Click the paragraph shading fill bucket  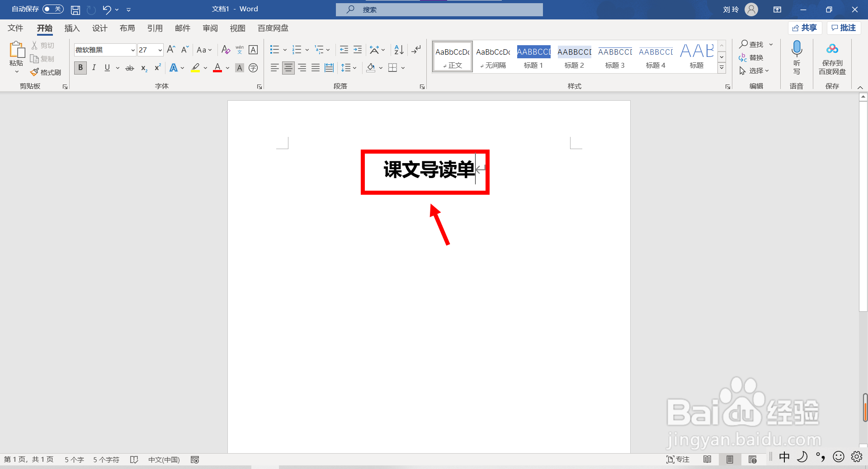(371, 68)
